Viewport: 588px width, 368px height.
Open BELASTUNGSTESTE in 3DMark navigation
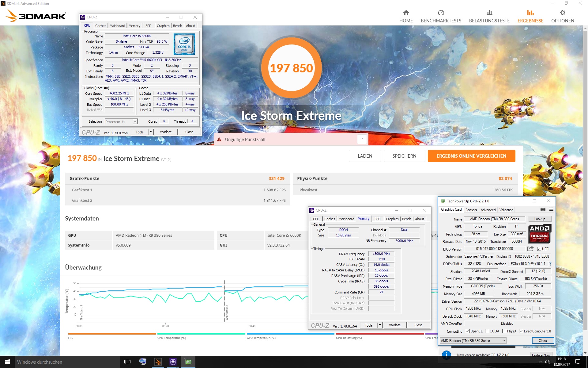pyautogui.click(x=489, y=17)
